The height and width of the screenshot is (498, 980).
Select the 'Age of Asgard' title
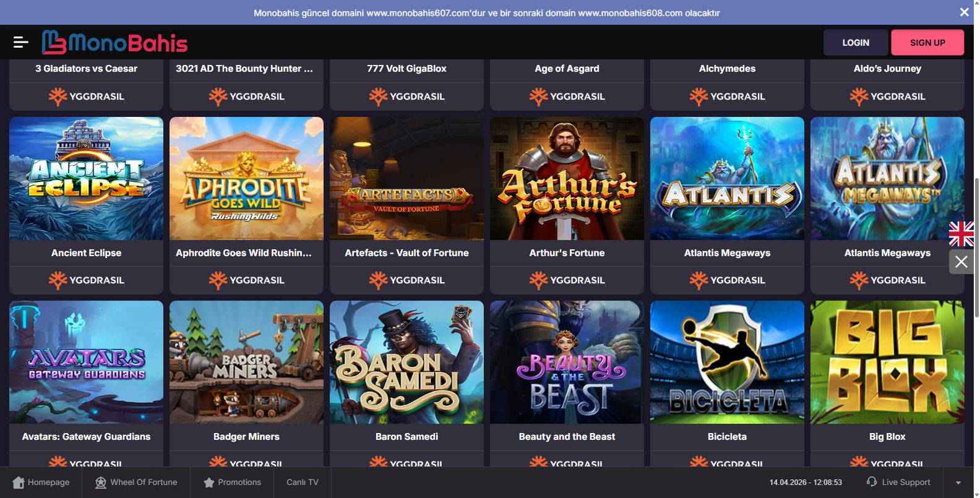pyautogui.click(x=567, y=69)
